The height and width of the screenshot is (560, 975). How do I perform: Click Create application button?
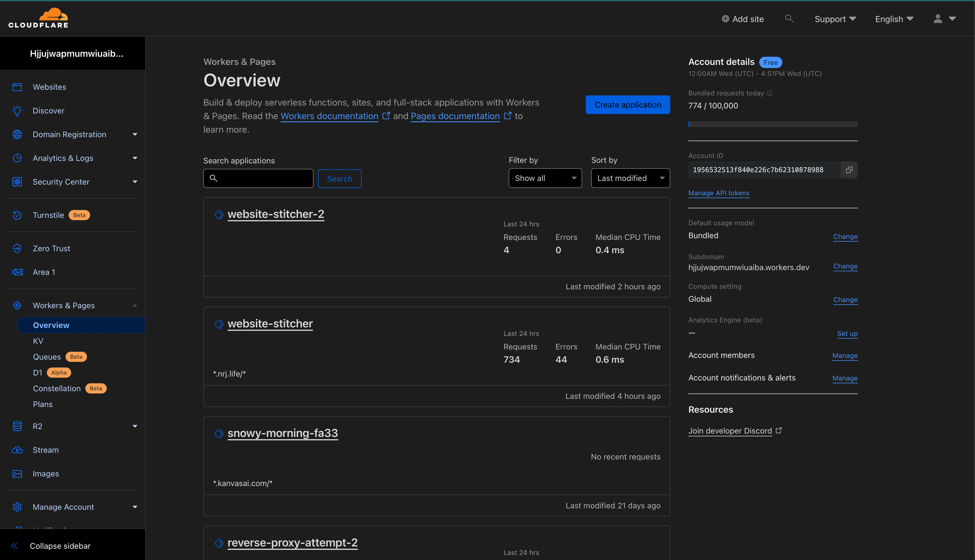tap(627, 105)
